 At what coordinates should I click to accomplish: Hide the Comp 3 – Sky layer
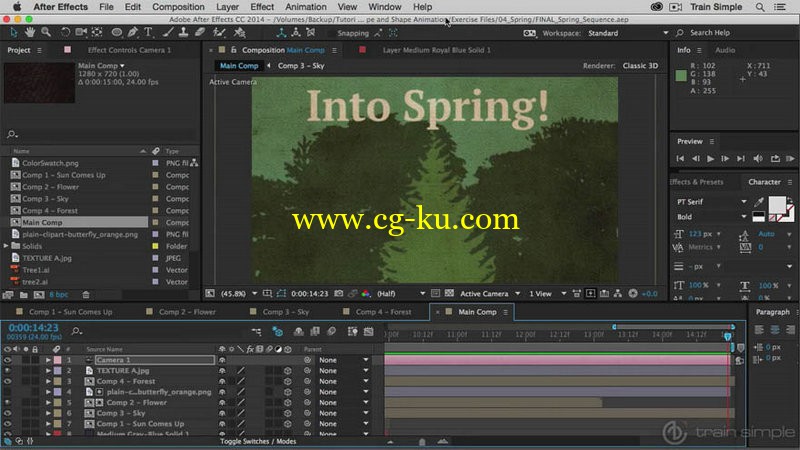7,413
